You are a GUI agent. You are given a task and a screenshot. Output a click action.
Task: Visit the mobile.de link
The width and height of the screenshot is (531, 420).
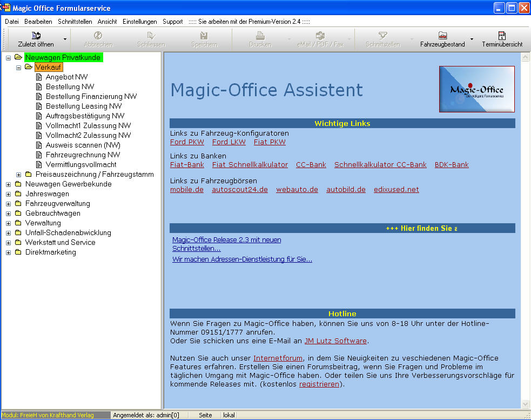186,190
